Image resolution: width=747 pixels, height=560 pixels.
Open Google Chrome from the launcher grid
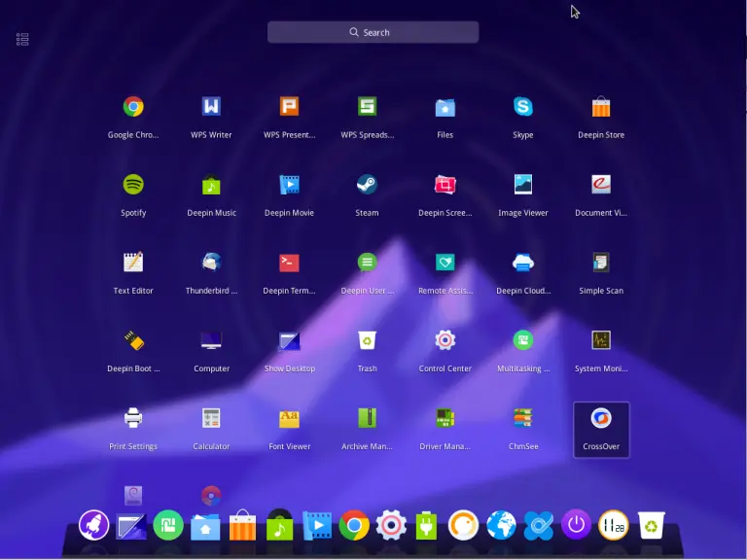(133, 107)
